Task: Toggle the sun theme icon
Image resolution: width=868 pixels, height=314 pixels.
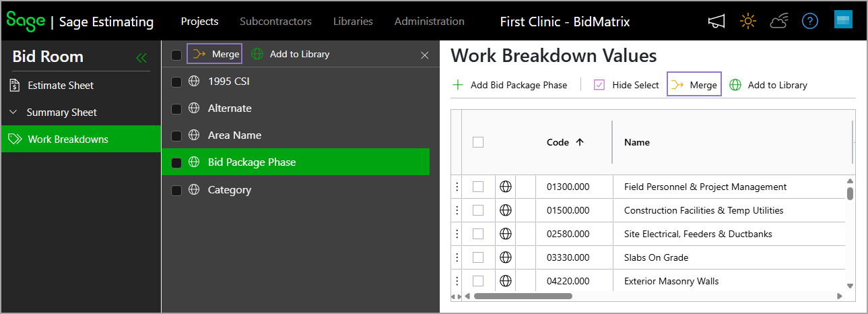Action: click(x=747, y=21)
